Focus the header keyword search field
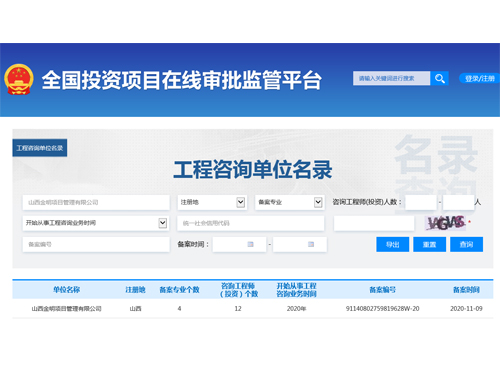 [391, 78]
